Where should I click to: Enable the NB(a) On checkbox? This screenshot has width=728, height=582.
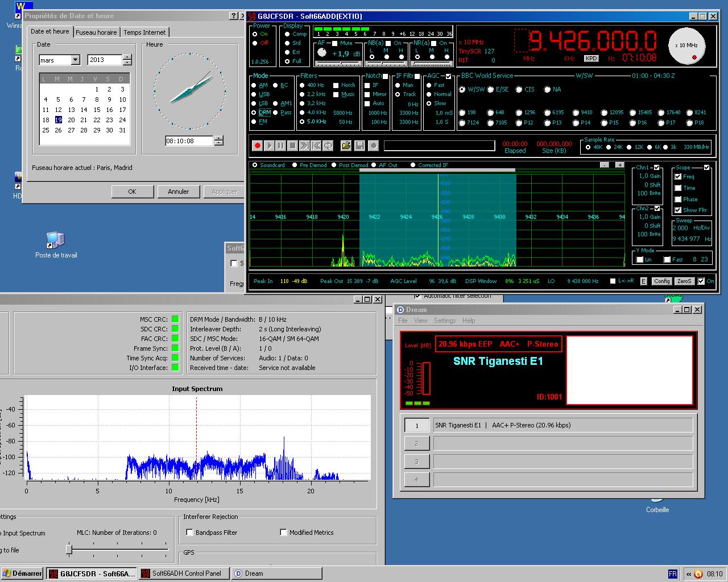click(388, 43)
